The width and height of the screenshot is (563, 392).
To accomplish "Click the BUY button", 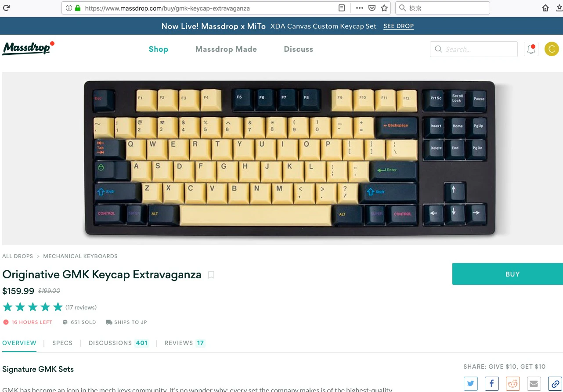I will (x=508, y=274).
